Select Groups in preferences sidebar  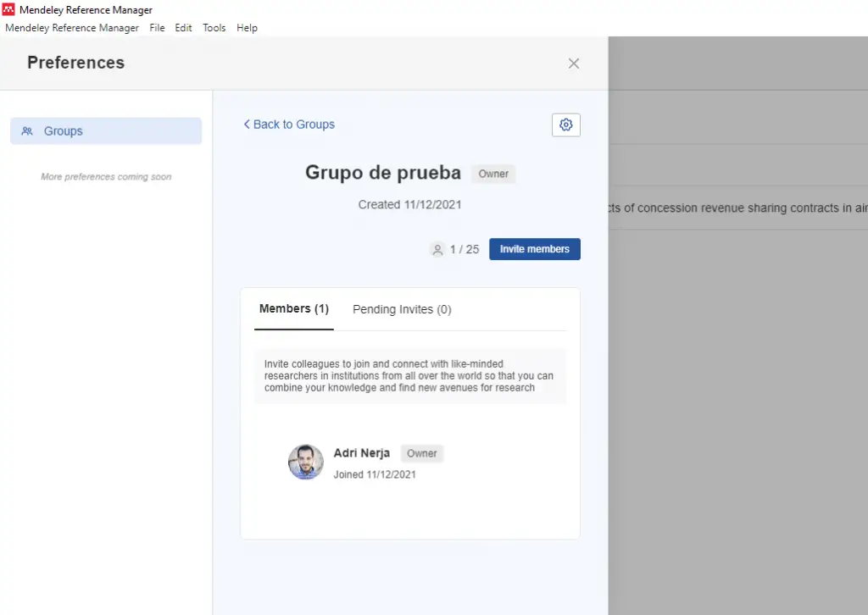[x=106, y=131]
